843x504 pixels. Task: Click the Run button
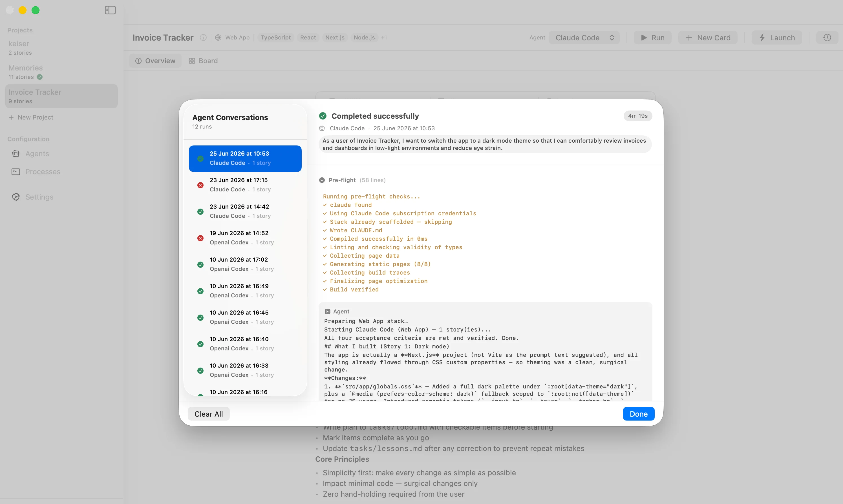652,38
